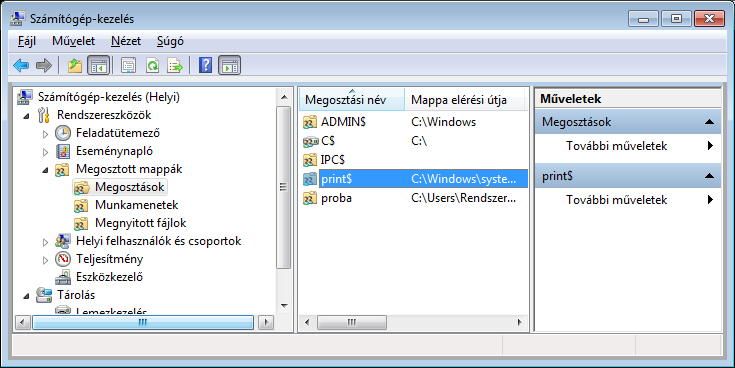Screen dimensions: 735x368
Task: Open the Művelet menu
Action: tap(74, 41)
